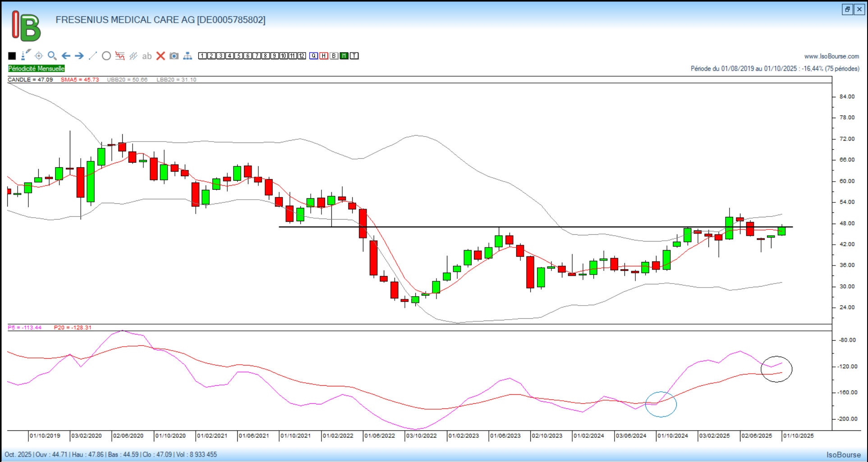Pick the trend line drawing tool
This screenshot has width=868, height=462.
(93, 56)
